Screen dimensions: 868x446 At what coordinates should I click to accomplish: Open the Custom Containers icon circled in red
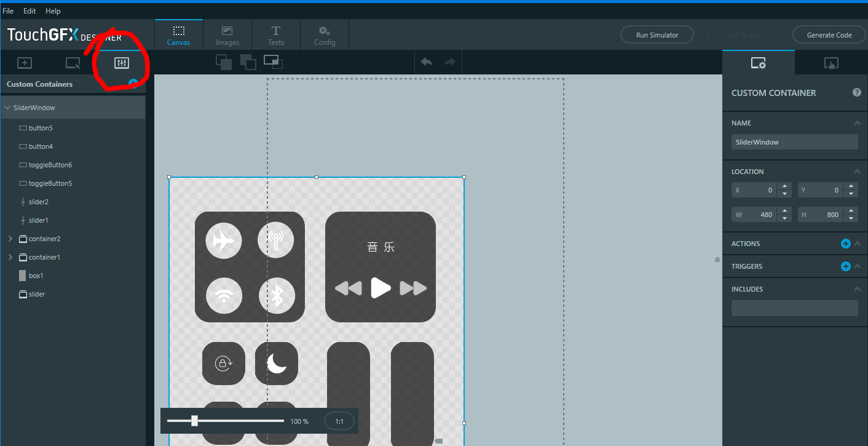121,62
